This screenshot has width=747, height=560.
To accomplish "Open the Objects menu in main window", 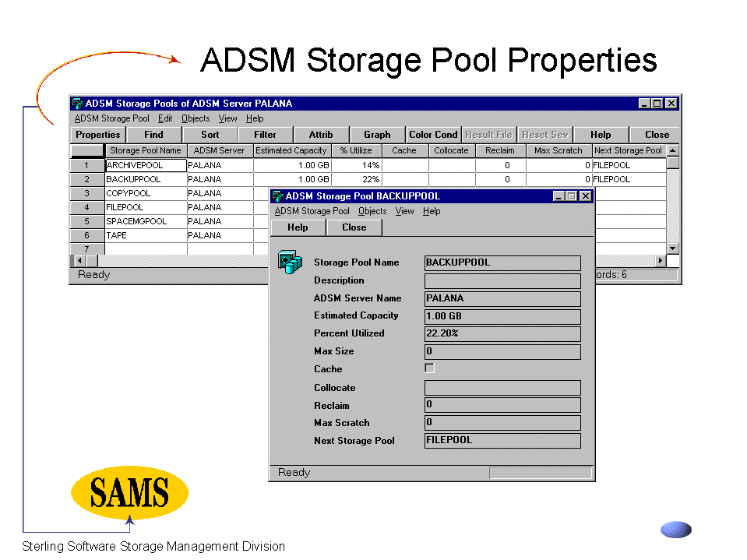I will 196,118.
